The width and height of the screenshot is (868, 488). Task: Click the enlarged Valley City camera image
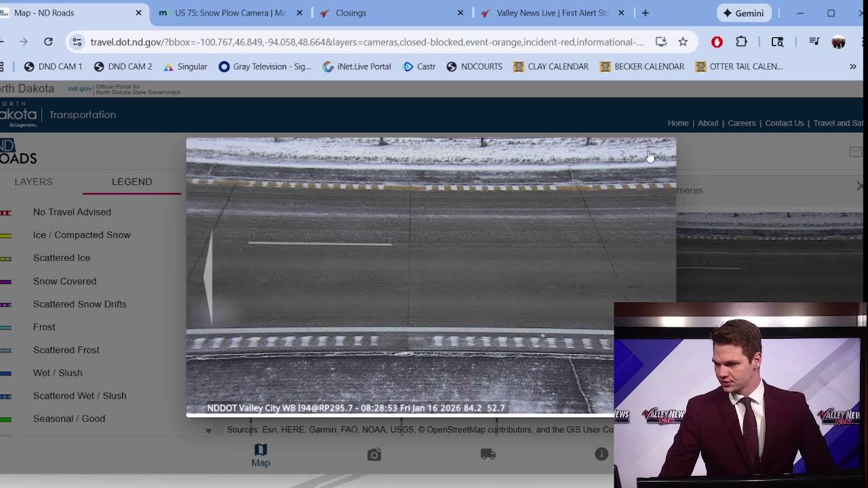(431, 277)
